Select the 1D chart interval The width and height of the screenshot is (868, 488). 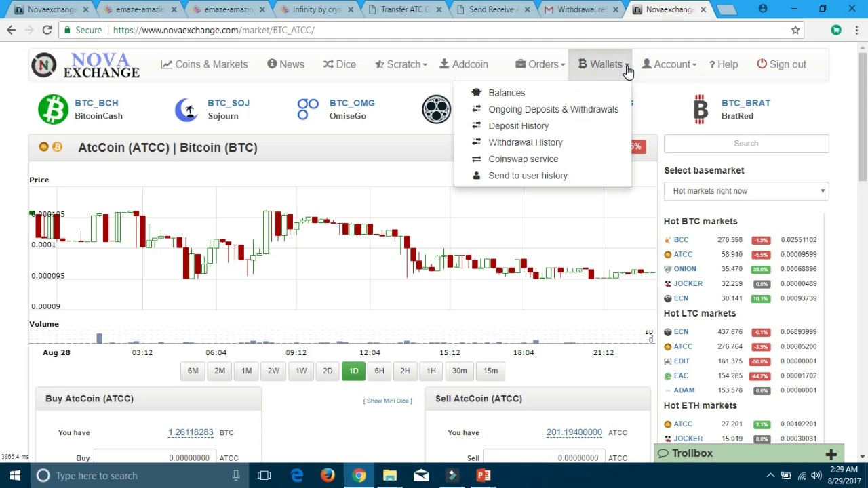click(353, 371)
